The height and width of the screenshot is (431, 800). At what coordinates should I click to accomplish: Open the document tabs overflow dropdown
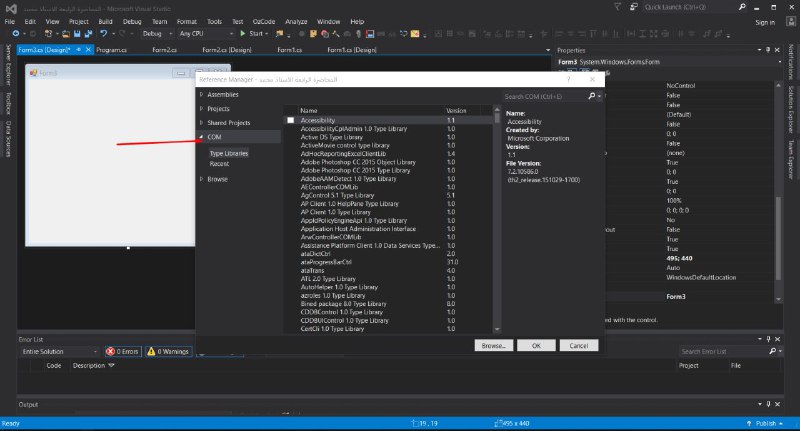click(x=548, y=50)
